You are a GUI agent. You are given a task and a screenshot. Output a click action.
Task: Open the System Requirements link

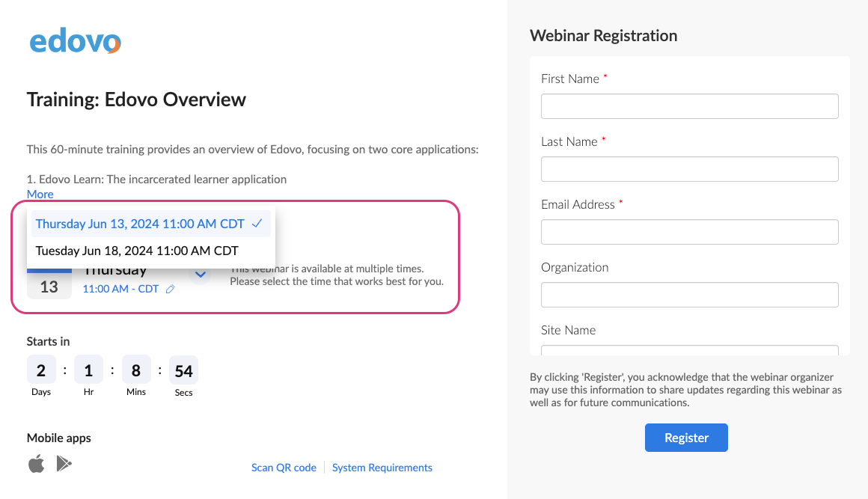(382, 468)
